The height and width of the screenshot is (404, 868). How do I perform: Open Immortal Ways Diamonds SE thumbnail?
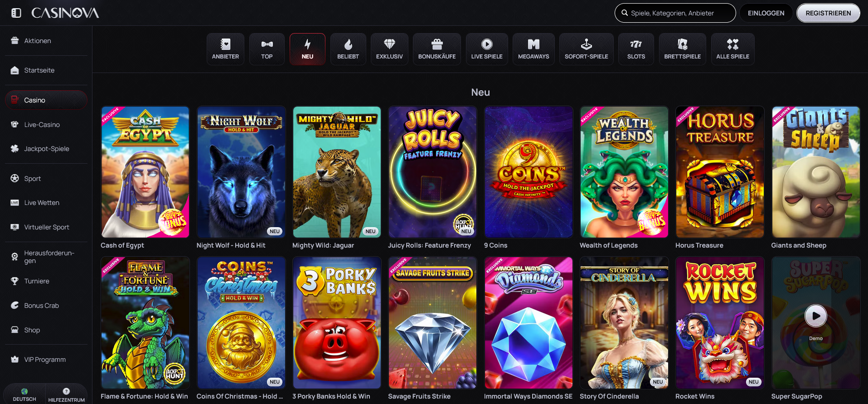529,322
